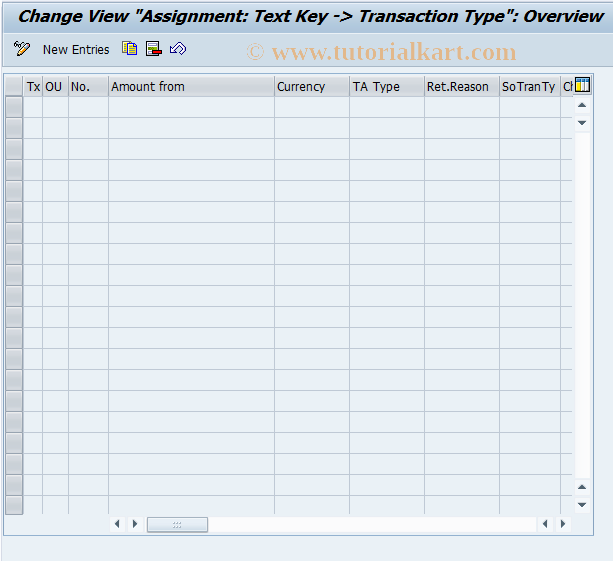Click first row Amount from cell

point(192,107)
